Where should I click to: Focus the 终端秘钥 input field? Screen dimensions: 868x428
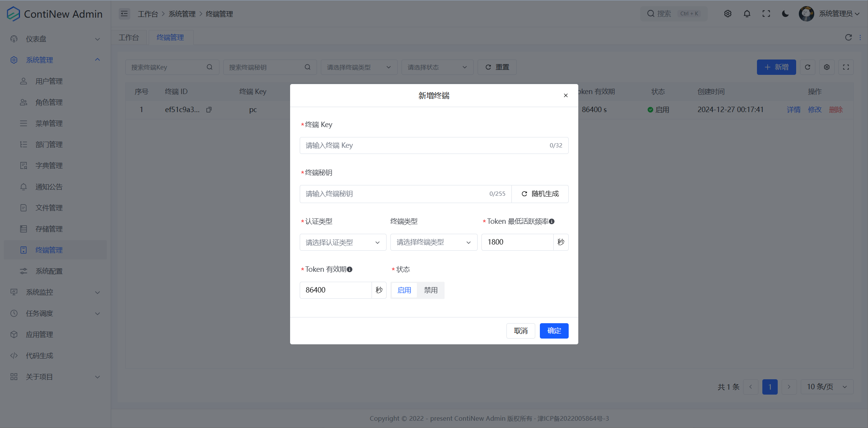click(405, 194)
